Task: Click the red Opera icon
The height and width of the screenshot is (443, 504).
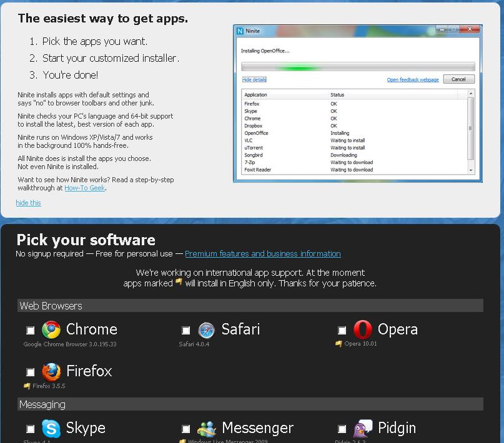Action: [x=363, y=329]
